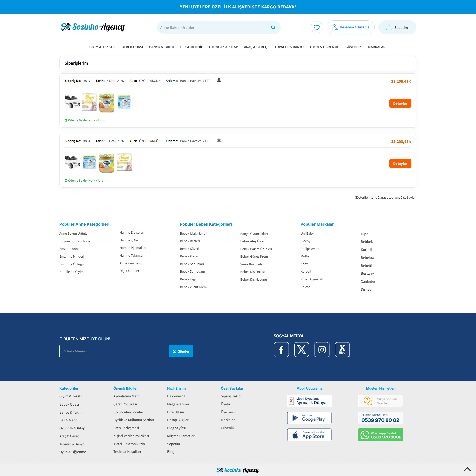Viewport: 476px width, 476px height.
Task: Click the X Blog social icon
Action: pyautogui.click(x=342, y=350)
